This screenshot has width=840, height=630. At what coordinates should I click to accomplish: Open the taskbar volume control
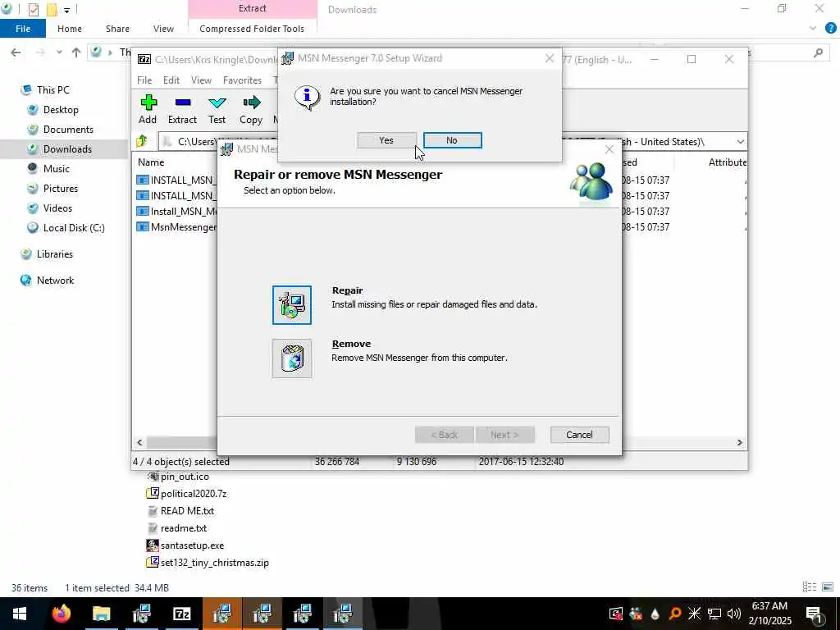[x=734, y=614]
